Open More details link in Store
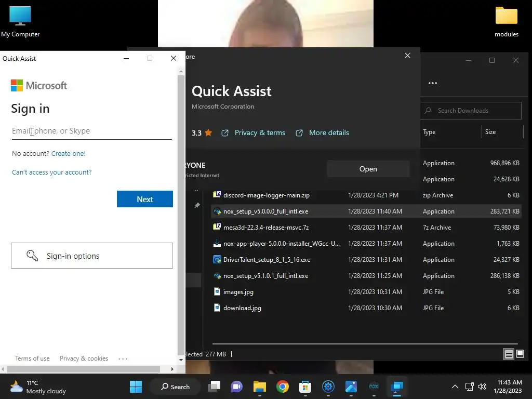This screenshot has width=532, height=399. (x=329, y=132)
